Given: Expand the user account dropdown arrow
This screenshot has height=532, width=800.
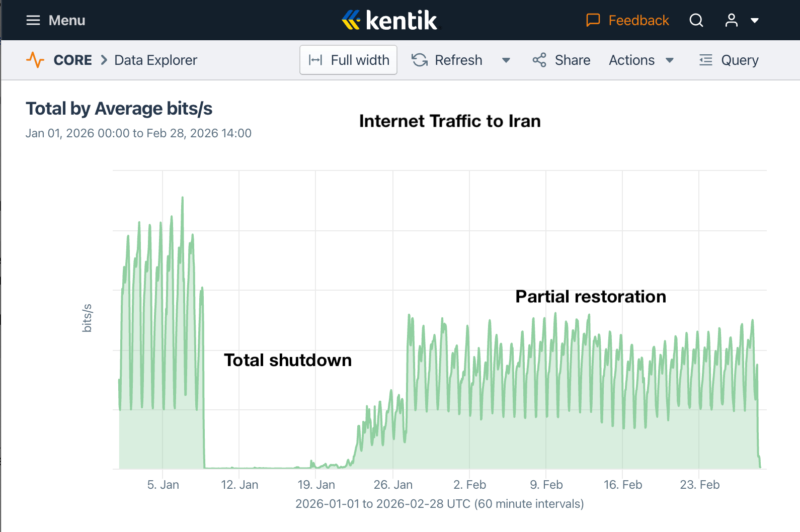Looking at the screenshot, I should click(x=755, y=21).
